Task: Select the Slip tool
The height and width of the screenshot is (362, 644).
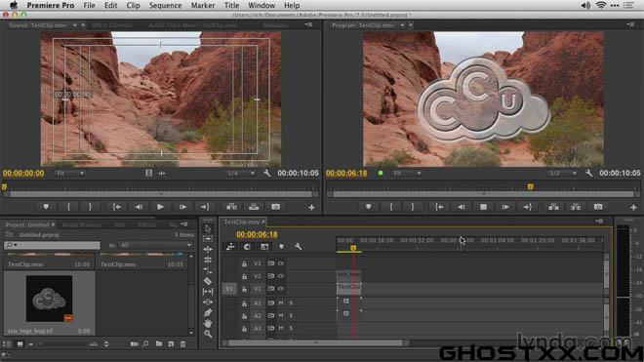Action: point(208,292)
